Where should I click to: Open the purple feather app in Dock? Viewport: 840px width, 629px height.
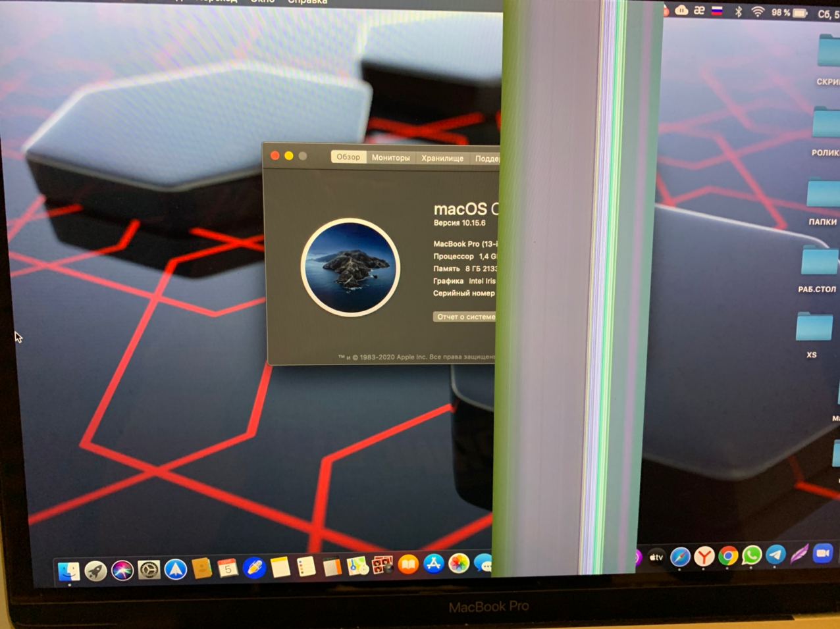[x=799, y=554]
